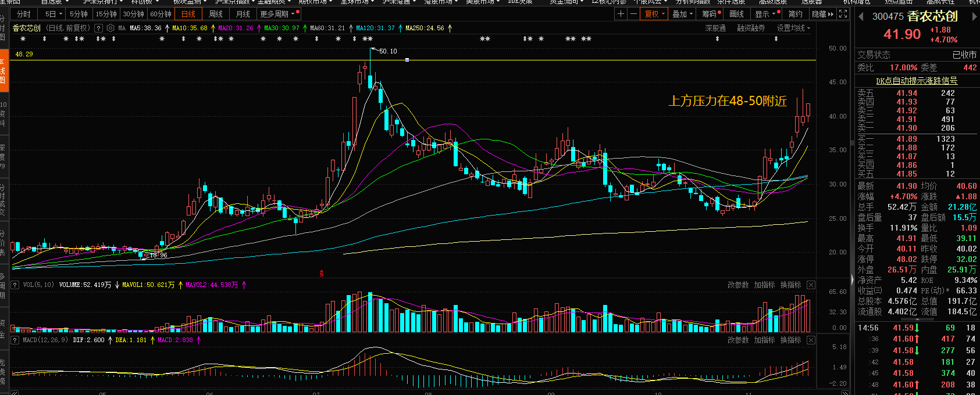
Task: Expand the 更多周期 period dropdown
Action: pyautogui.click(x=279, y=14)
